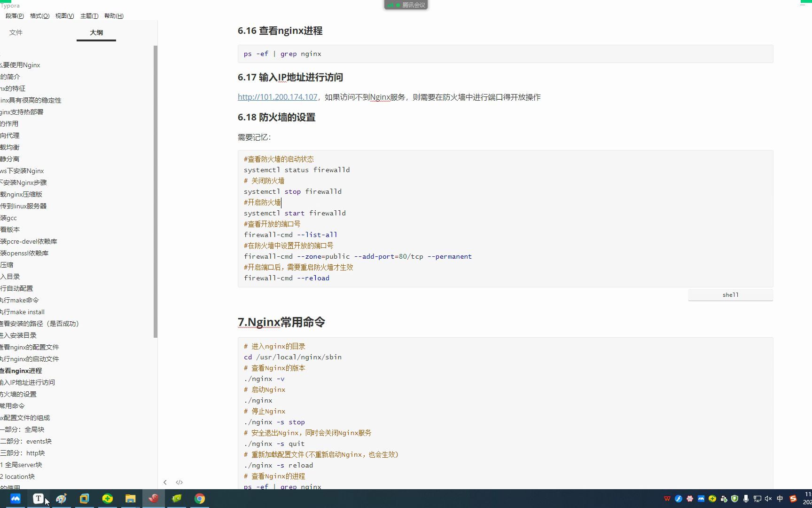
Task: Open the http://101.200.174.107 link
Action: pos(277,97)
